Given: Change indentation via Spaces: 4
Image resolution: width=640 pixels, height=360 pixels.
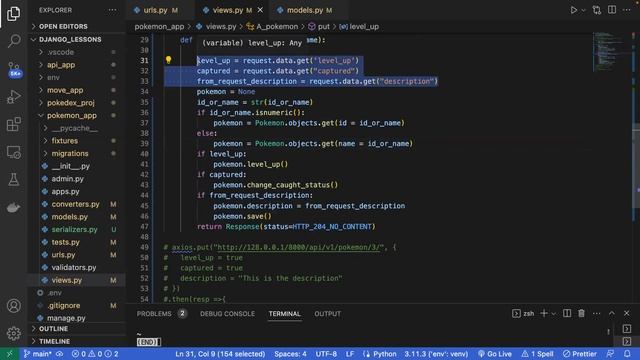Looking at the screenshot, I should tap(290, 354).
